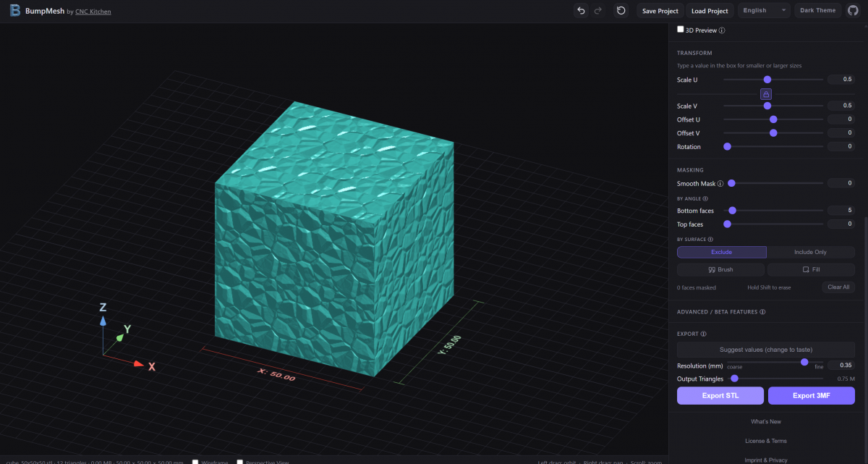
Task: Open the CNC Kitchen link
Action: (x=93, y=12)
